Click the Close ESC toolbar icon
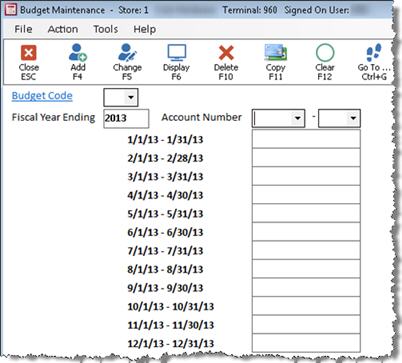This screenshot has width=402, height=363. pos(28,53)
